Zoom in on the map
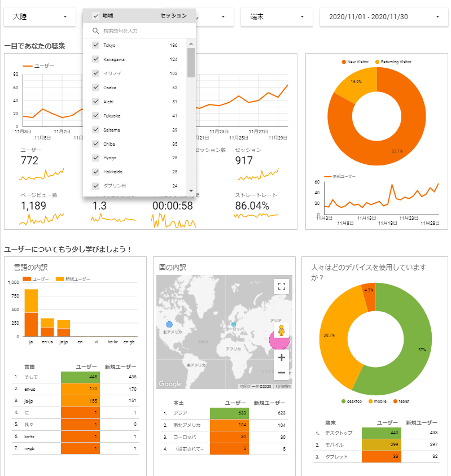The height and width of the screenshot is (476, 451). click(281, 357)
